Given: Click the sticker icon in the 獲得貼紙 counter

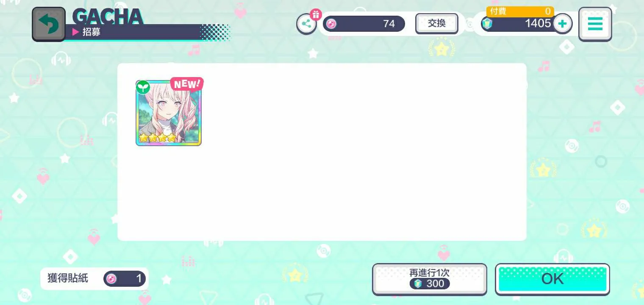Looking at the screenshot, I should tap(111, 278).
